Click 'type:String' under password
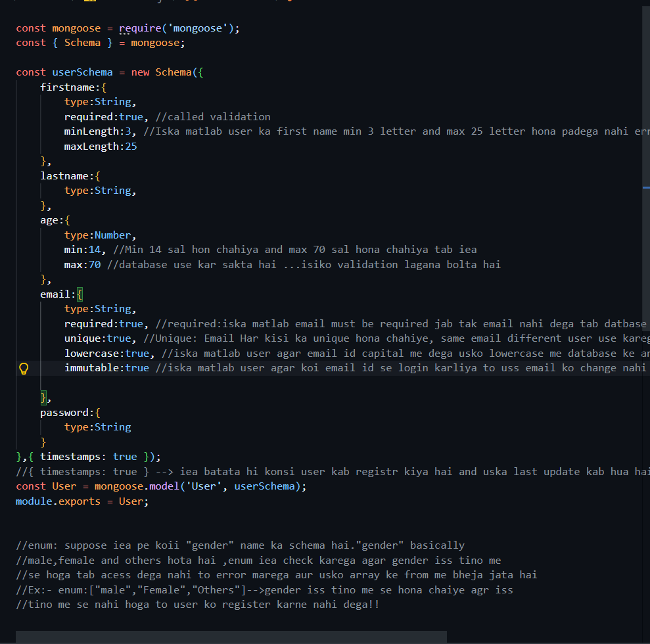The height and width of the screenshot is (644, 650). [97, 427]
